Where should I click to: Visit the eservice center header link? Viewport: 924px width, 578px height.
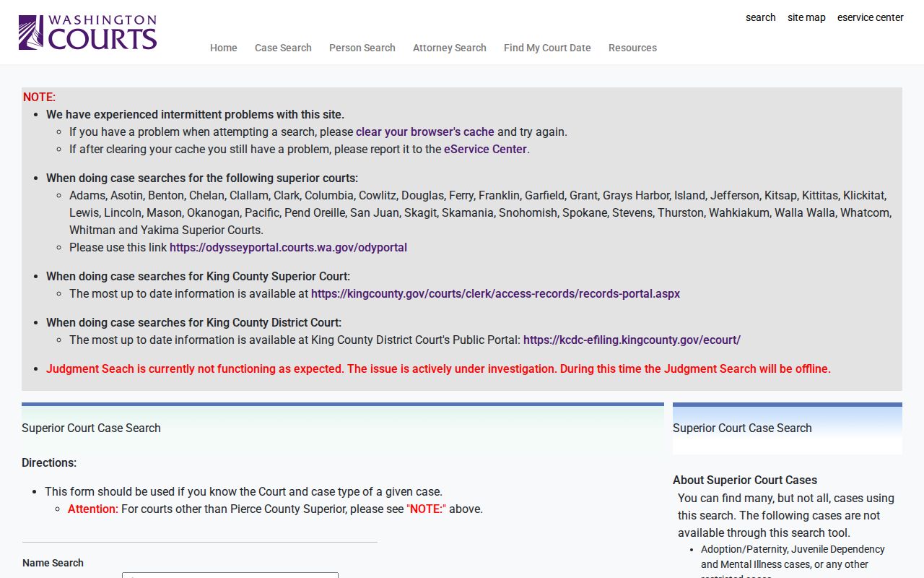[871, 17]
